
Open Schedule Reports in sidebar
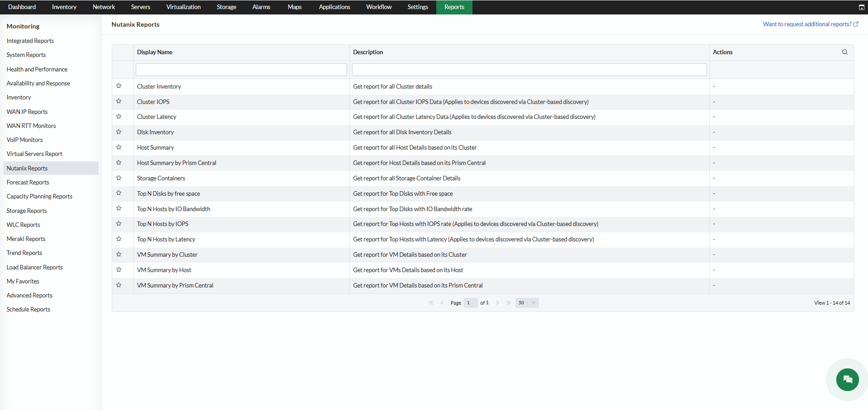(29, 309)
